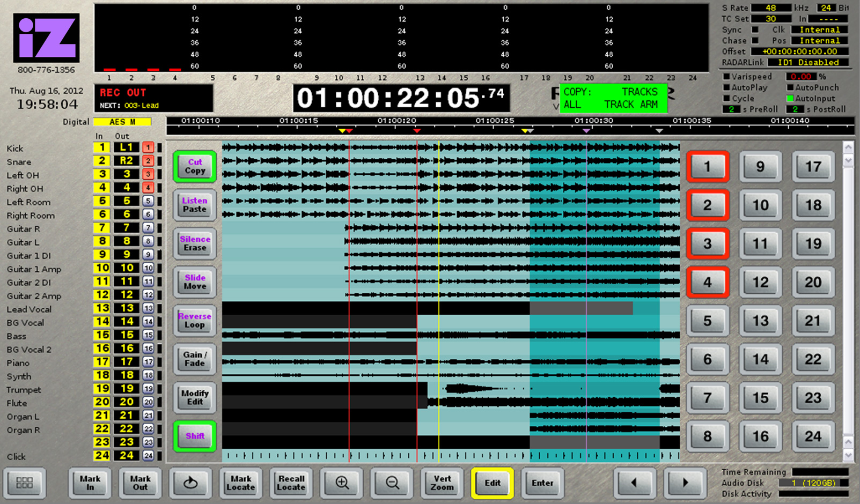Viewport: 860px width, 504px height.
Task: Open the Clk Internal clock source field
Action: pos(819,29)
